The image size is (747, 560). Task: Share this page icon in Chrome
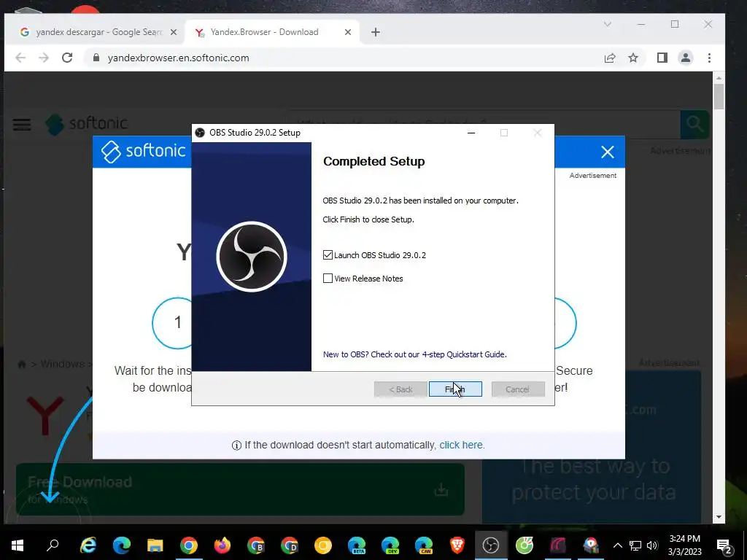pyautogui.click(x=610, y=58)
